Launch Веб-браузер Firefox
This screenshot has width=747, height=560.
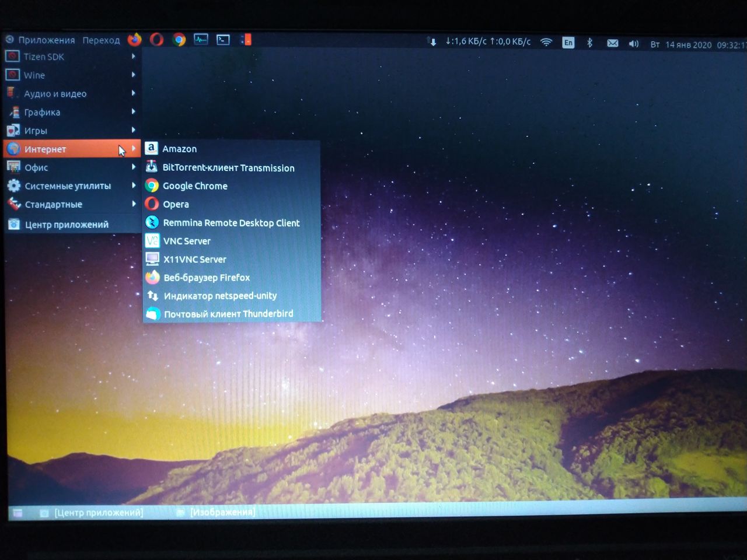[x=232, y=277]
